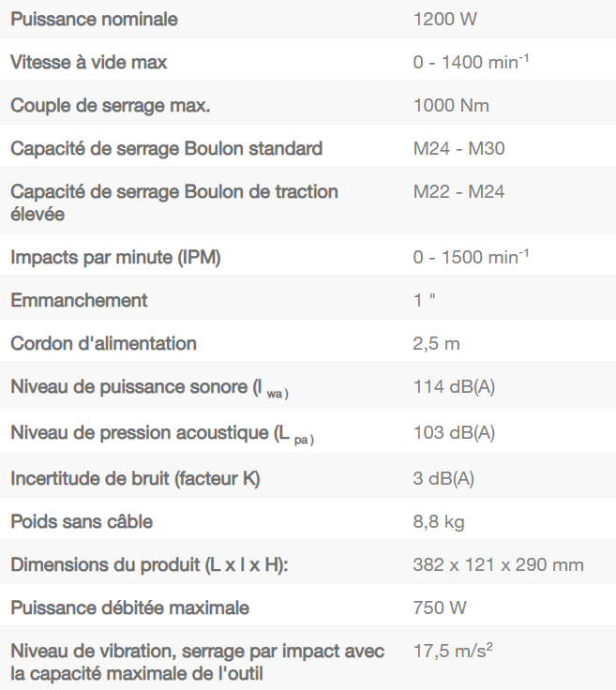616x690 pixels.
Task: Select the 2,5 m cord length value
Action: click(436, 343)
